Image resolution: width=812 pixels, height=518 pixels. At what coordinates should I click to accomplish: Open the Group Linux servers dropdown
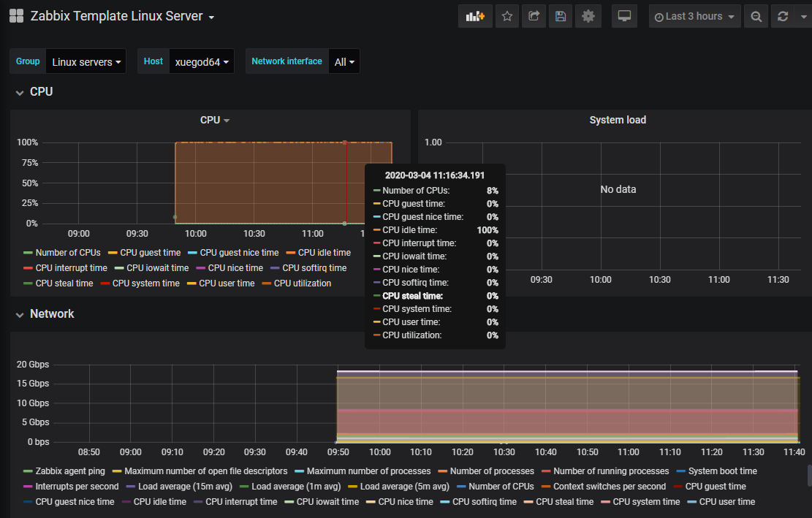click(86, 62)
